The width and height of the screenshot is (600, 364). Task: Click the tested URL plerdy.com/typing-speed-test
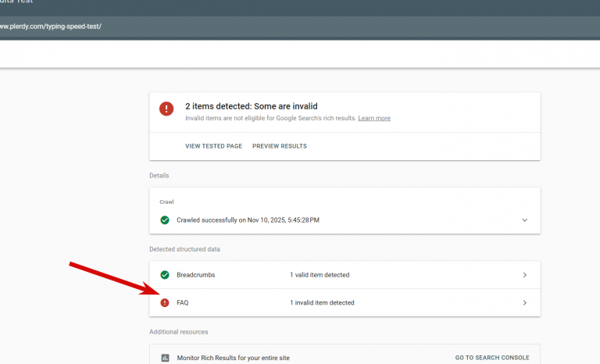51,27
